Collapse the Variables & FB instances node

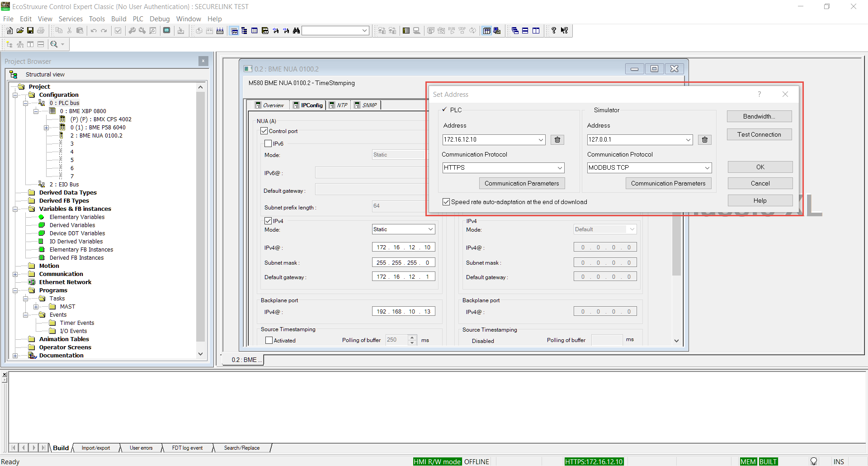point(15,209)
